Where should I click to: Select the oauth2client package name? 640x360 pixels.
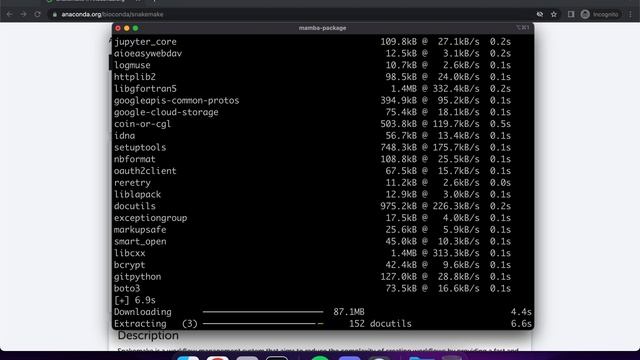pyautogui.click(x=145, y=171)
